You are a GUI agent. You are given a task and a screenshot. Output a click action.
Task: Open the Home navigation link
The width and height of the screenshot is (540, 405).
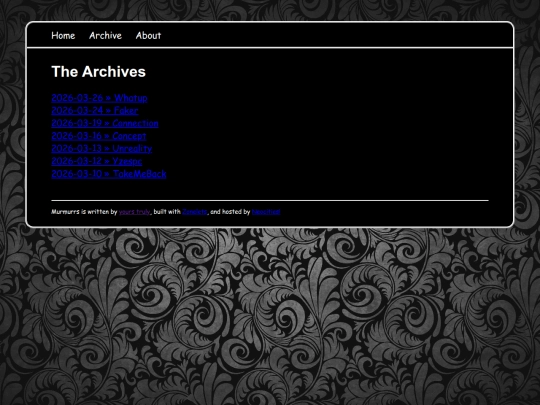[63, 35]
